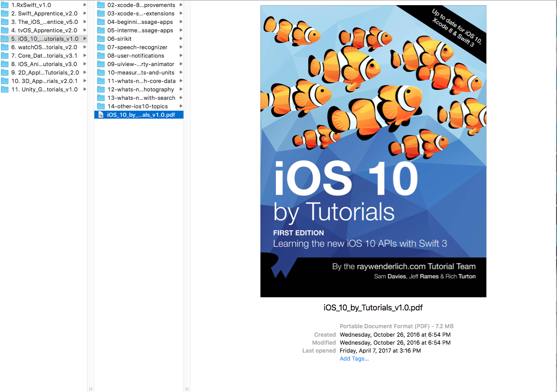Click folder icon of 11-whats-n...h-core-data
The image size is (557, 392).
[x=101, y=81]
